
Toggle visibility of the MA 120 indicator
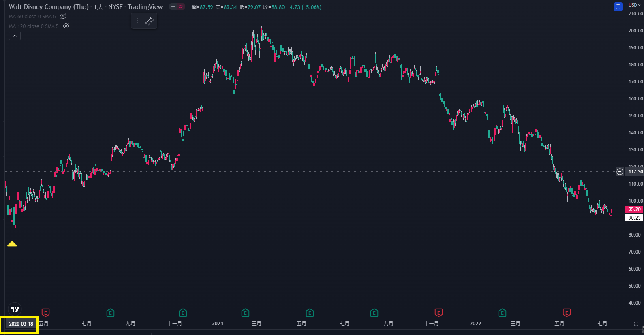click(x=66, y=26)
